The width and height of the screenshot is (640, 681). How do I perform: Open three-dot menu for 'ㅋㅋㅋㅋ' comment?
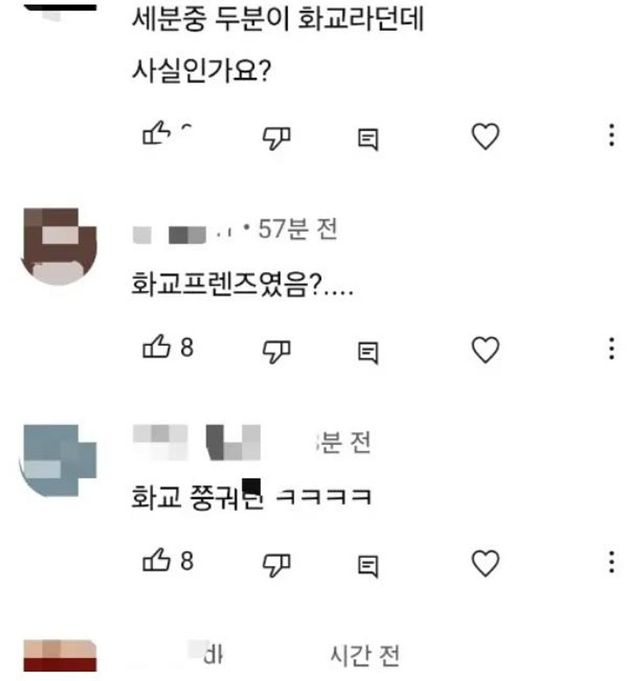pyautogui.click(x=612, y=562)
